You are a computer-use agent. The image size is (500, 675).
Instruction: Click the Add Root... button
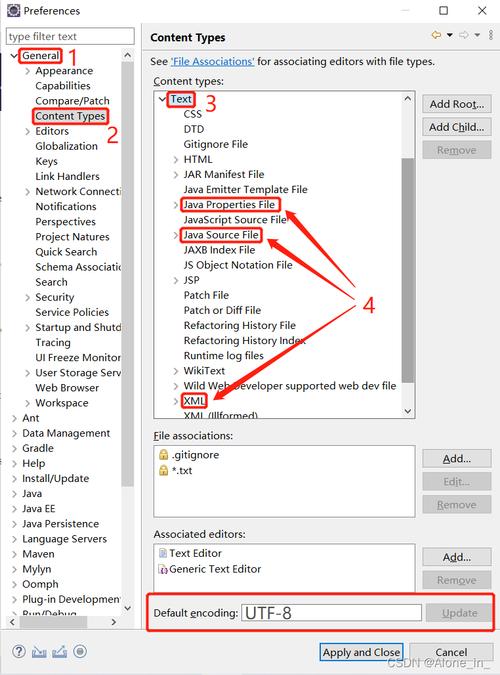point(457,104)
